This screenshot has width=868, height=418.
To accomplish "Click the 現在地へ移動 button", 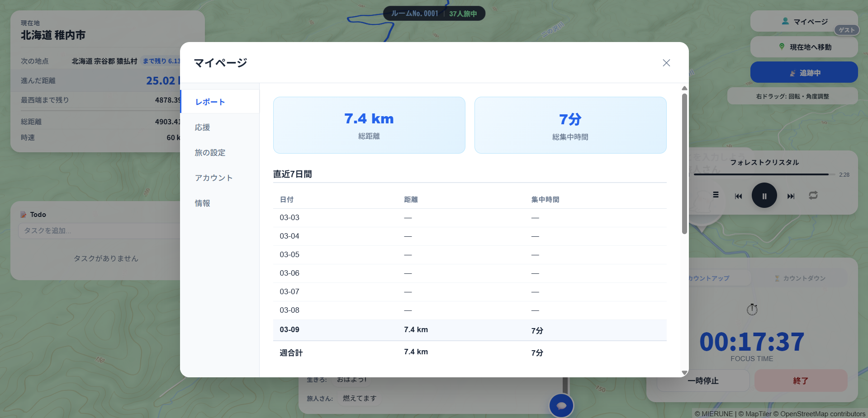I will [804, 47].
